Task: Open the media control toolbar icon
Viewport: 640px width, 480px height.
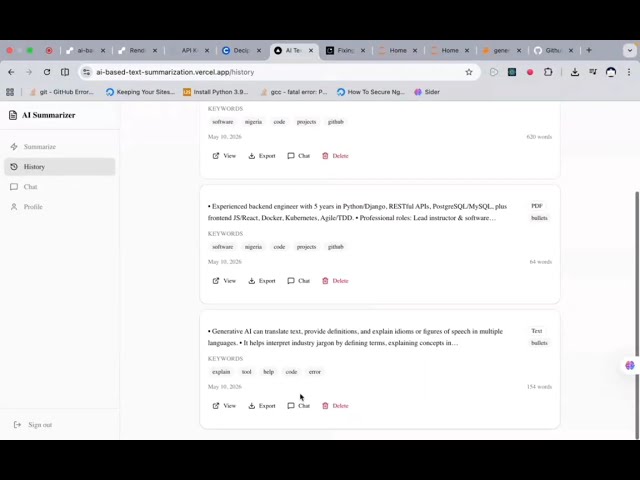Action: pyautogui.click(x=593, y=72)
